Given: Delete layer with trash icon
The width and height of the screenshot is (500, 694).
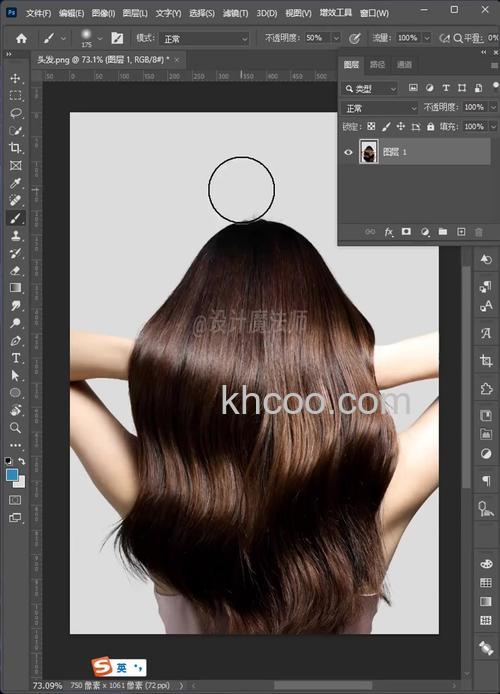Looking at the screenshot, I should (x=479, y=232).
